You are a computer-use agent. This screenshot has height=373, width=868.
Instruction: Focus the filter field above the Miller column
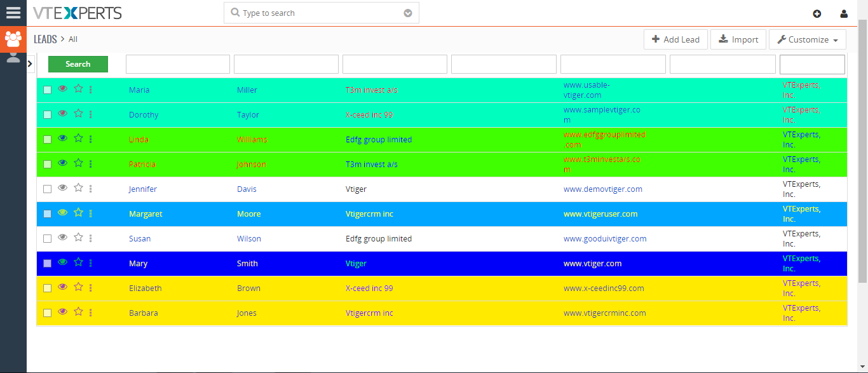click(x=286, y=64)
